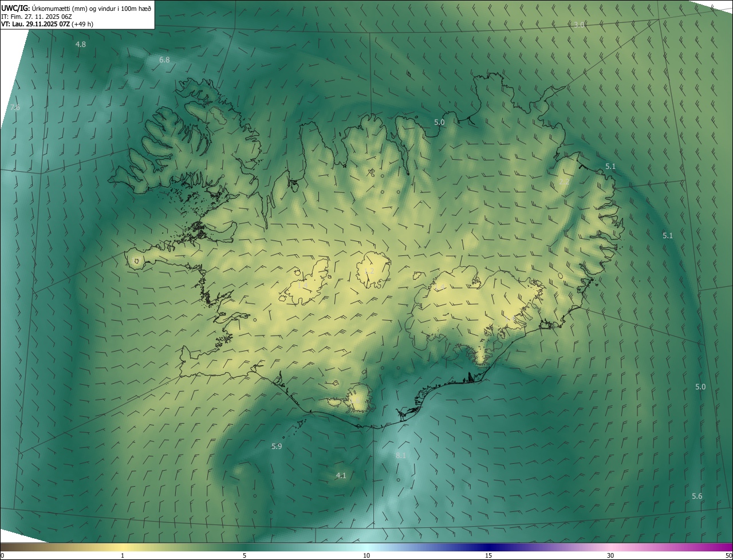Select the initial time line 'IT: Fim. 27. 11. 2025 06Z'

pos(36,17)
